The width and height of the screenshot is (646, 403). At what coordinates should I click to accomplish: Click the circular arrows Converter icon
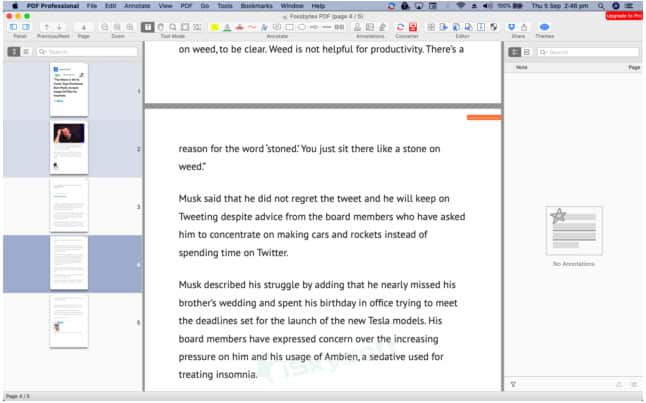(400, 27)
